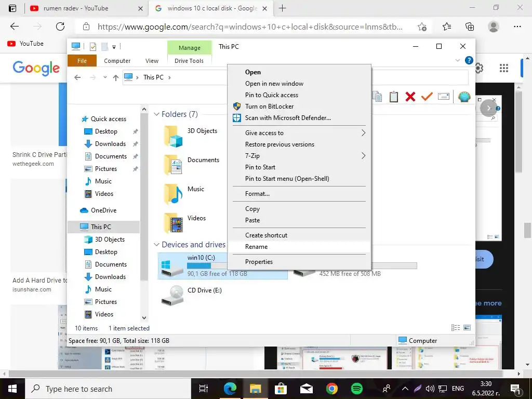Screen dimensions: 532x399
Task: Click the win10 (C:) drive usage bar
Action: tap(207, 265)
